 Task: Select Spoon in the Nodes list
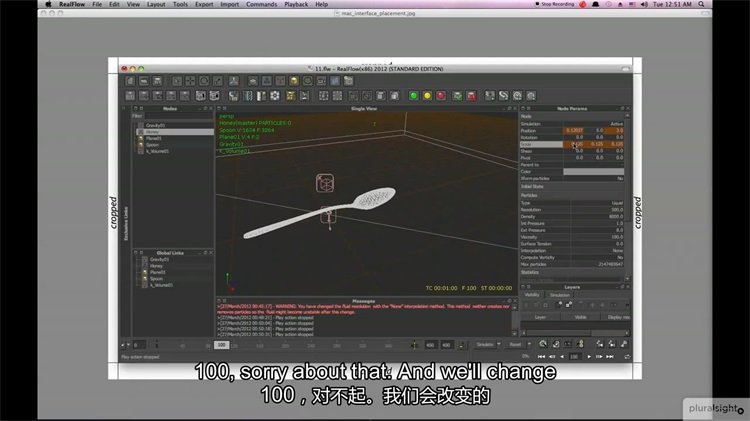pyautogui.click(x=153, y=144)
